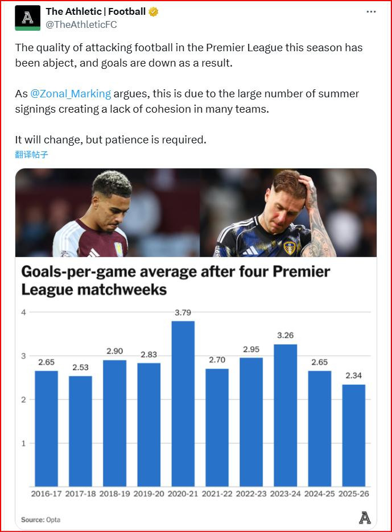This screenshot has height=532, width=392.
Task: Click the @TheAthleticFC handle
Action: coord(81,24)
